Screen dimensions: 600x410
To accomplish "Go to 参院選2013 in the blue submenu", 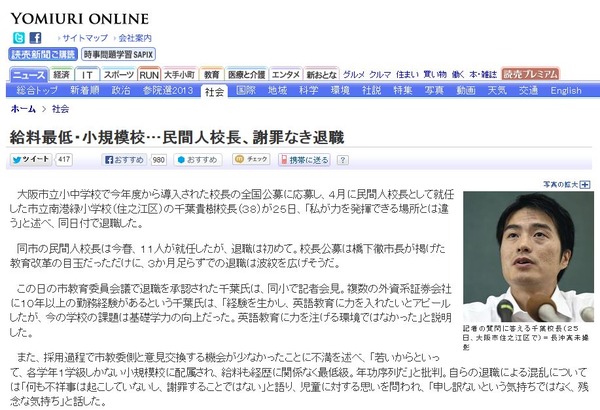I will (x=168, y=90).
